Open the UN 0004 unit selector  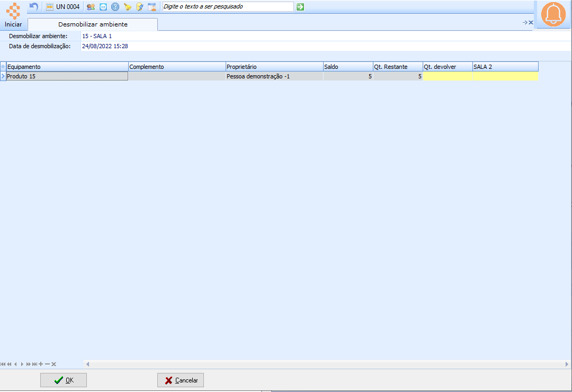click(62, 6)
